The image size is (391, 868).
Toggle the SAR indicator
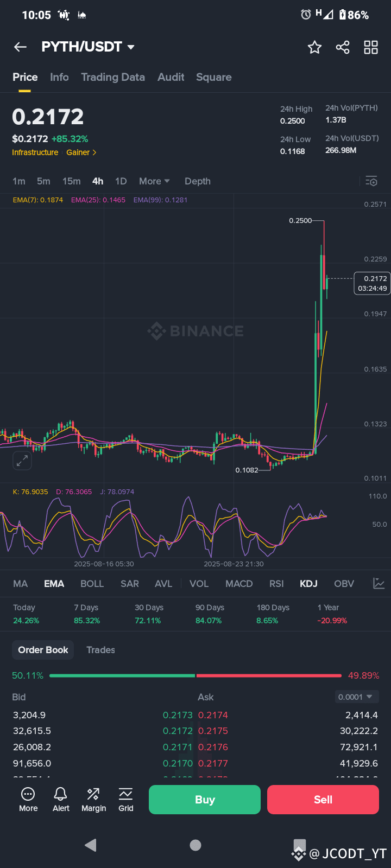pyautogui.click(x=130, y=584)
